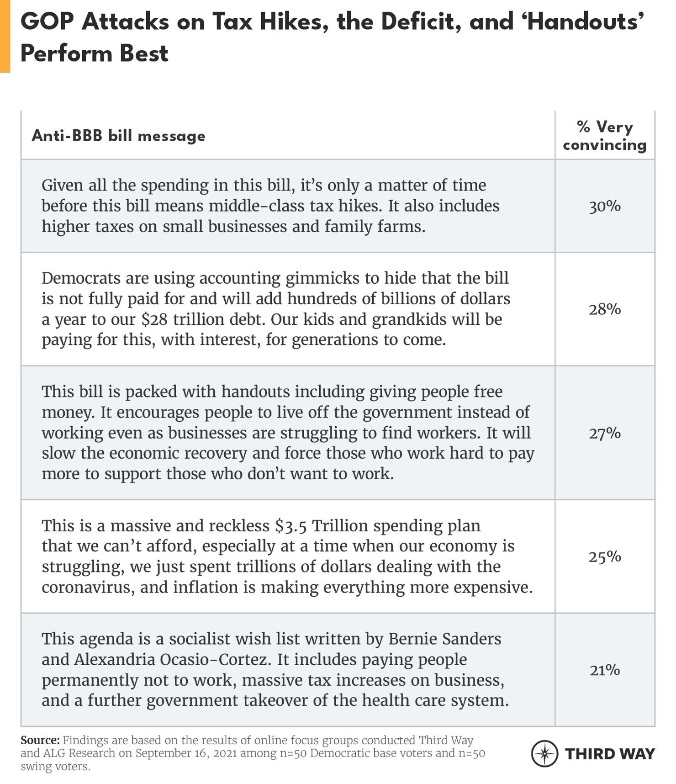Click the THIRD WAY wordmark text
The image size is (676, 784).
[x=610, y=754]
